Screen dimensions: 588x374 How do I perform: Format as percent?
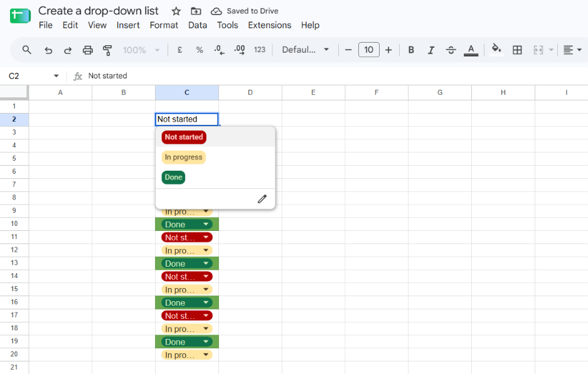tap(200, 50)
